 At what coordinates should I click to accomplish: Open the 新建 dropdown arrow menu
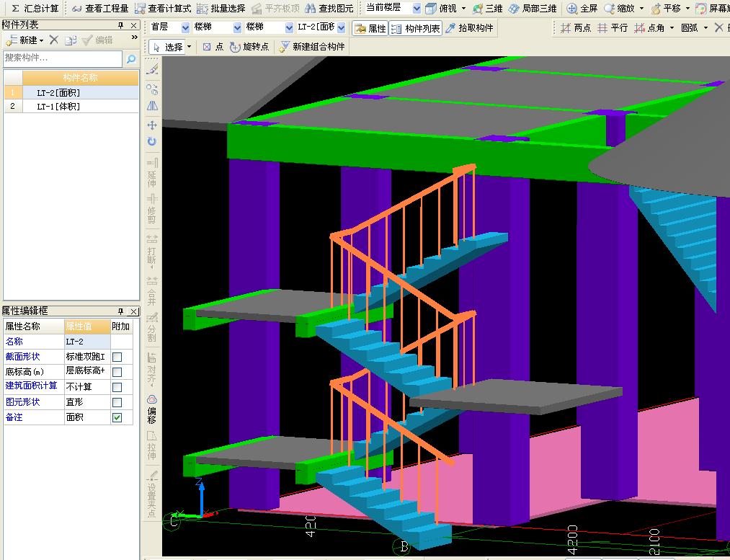pos(42,40)
